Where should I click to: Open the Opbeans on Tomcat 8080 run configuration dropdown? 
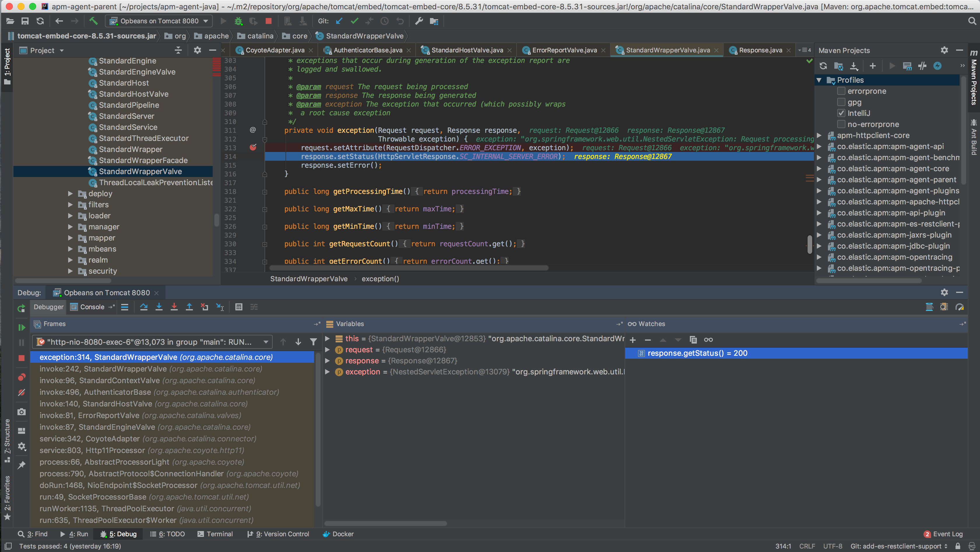click(x=159, y=21)
